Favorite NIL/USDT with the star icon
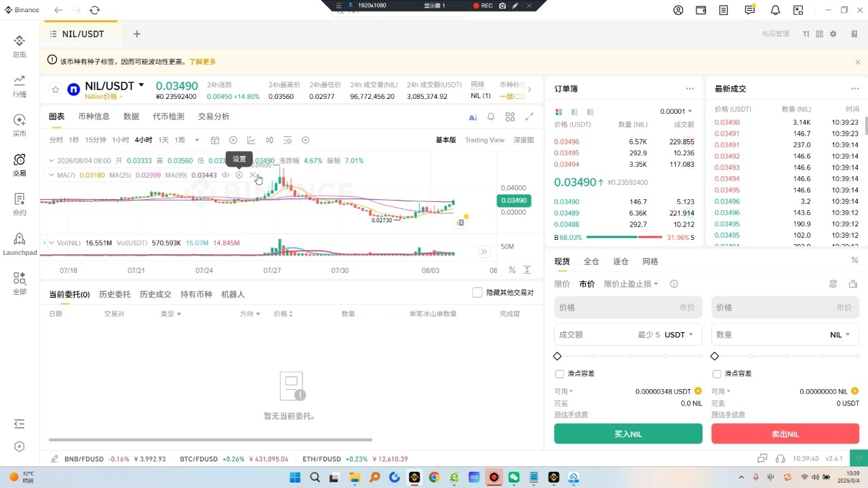The image size is (868, 488). (x=56, y=89)
